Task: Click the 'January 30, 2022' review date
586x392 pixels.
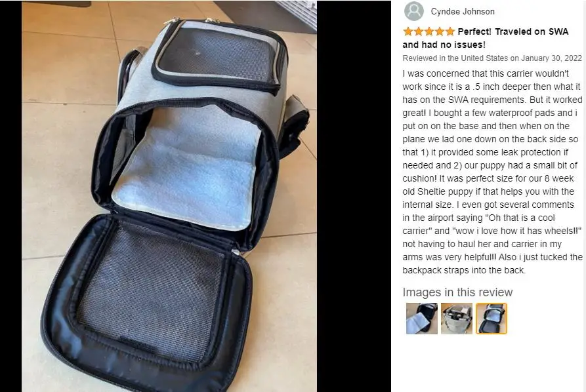Action: [551, 58]
